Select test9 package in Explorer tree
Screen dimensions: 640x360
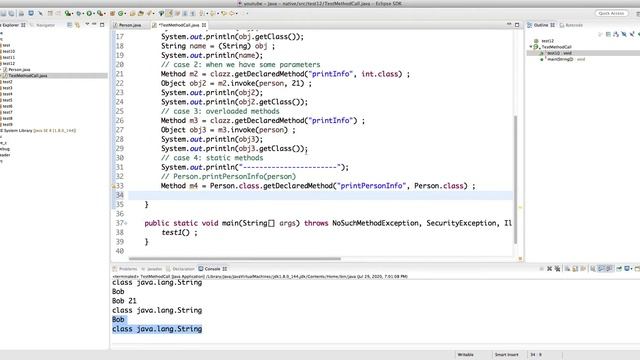click(x=7, y=124)
